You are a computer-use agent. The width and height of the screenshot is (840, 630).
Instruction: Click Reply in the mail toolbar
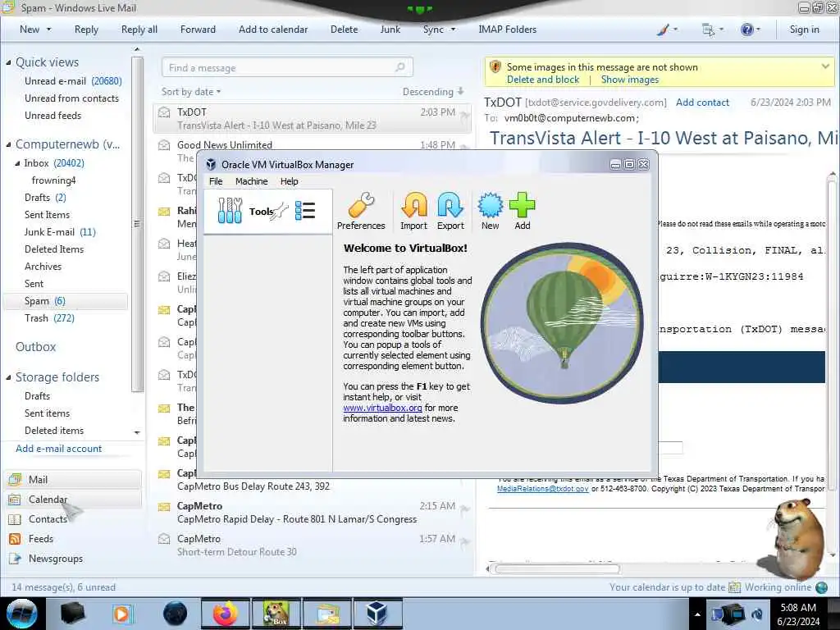coord(86,30)
